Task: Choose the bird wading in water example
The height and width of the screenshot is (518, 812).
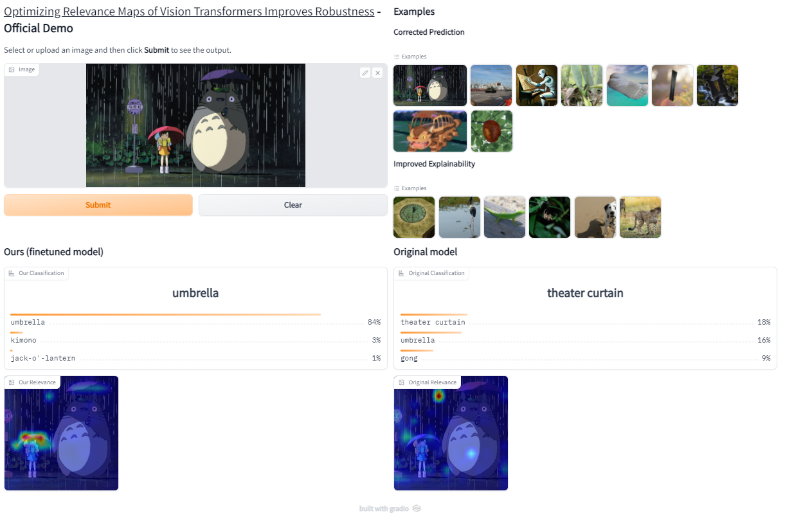Action: click(460, 217)
